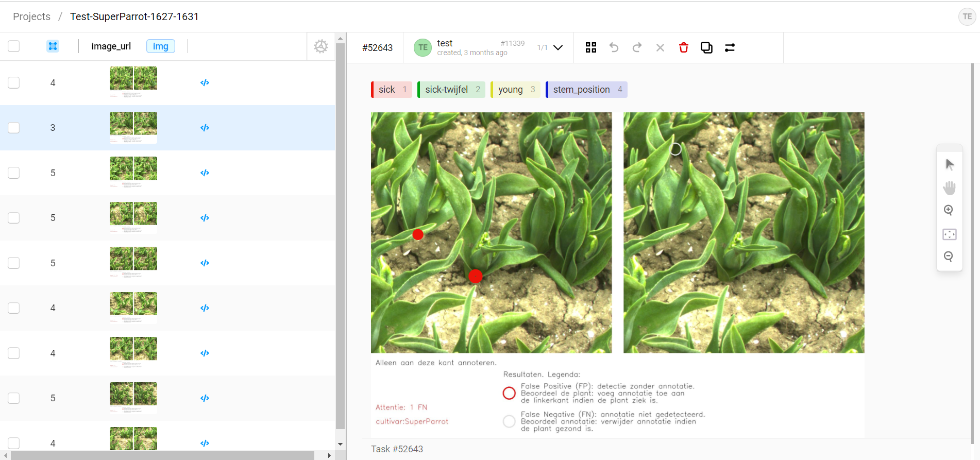Screen dimensions: 980x460
Task: Open the Projects breadcrumb link
Action: pyautogui.click(x=31, y=16)
